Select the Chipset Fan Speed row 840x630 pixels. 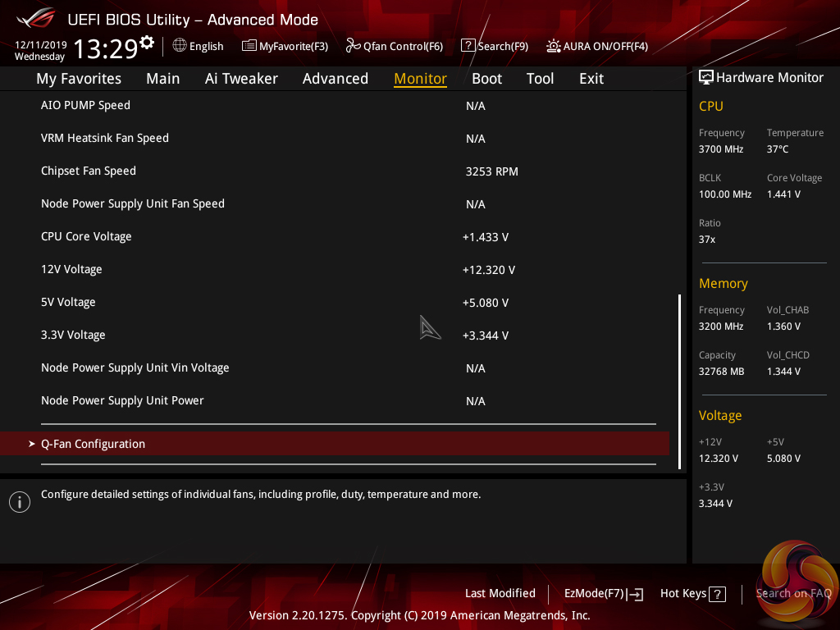click(x=335, y=171)
